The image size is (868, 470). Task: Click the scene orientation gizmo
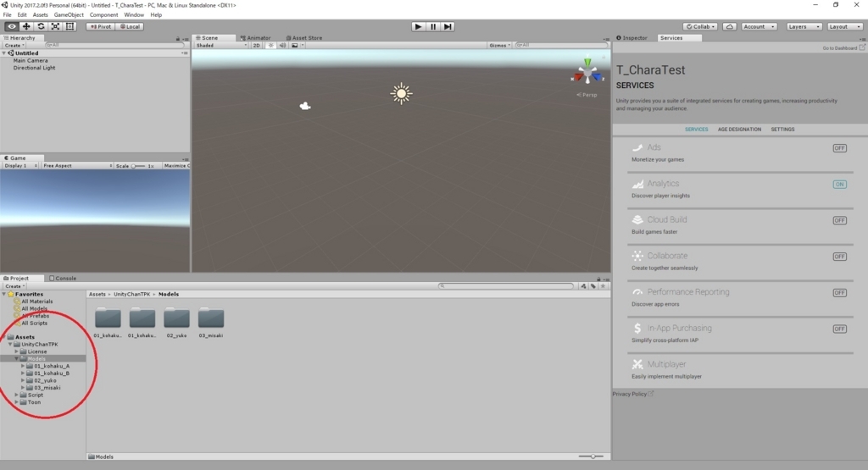point(587,73)
